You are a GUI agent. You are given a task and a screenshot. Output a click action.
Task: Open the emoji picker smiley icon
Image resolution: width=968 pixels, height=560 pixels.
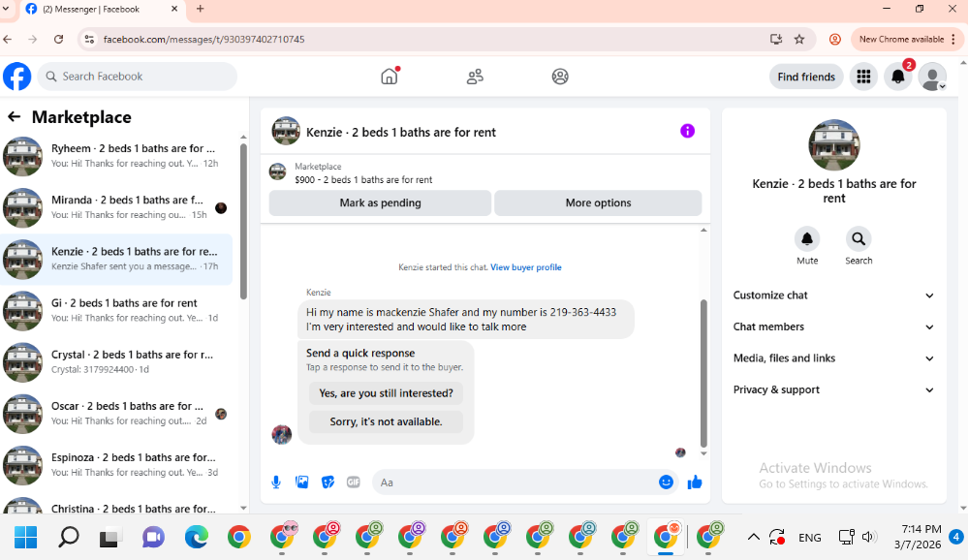666,482
